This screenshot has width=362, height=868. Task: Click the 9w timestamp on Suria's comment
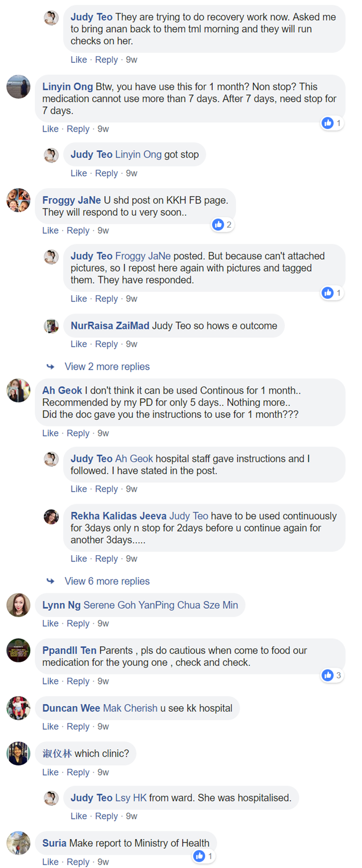(103, 862)
